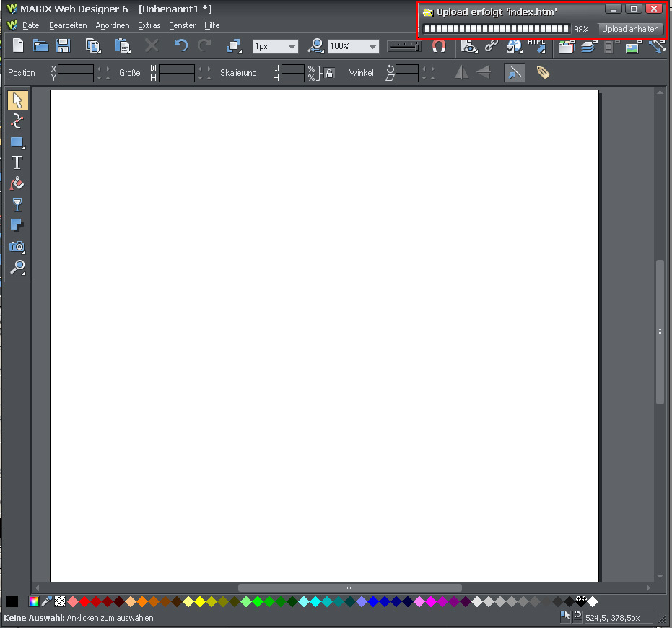Select the Shape Editor curve tool
The image size is (672, 628).
coord(17,121)
